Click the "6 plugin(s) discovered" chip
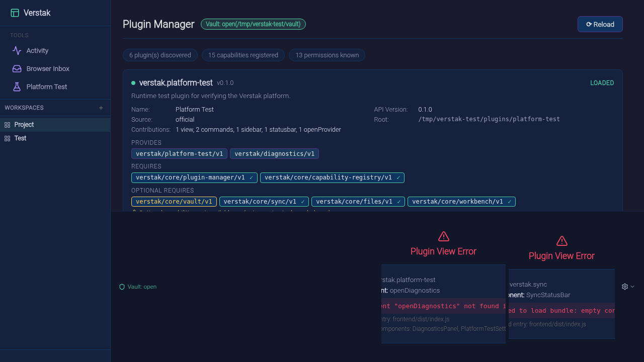This screenshot has width=644, height=362. click(x=160, y=55)
